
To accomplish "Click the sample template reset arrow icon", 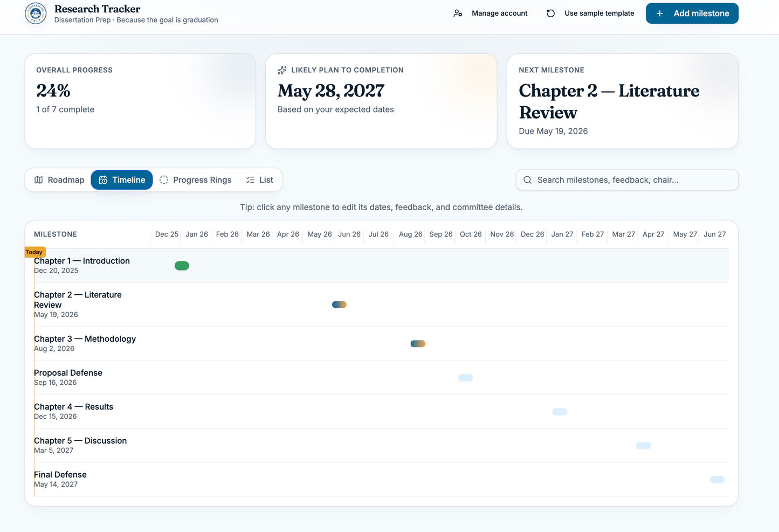I will [x=550, y=13].
